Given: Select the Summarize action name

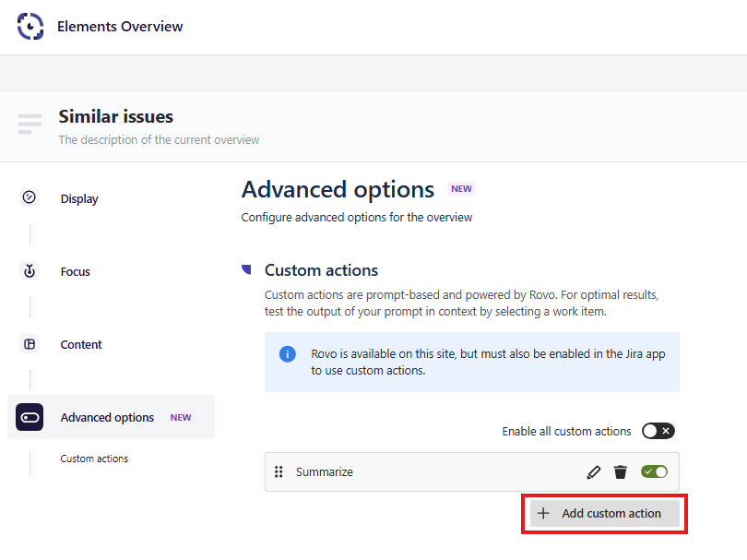Looking at the screenshot, I should click(325, 472).
